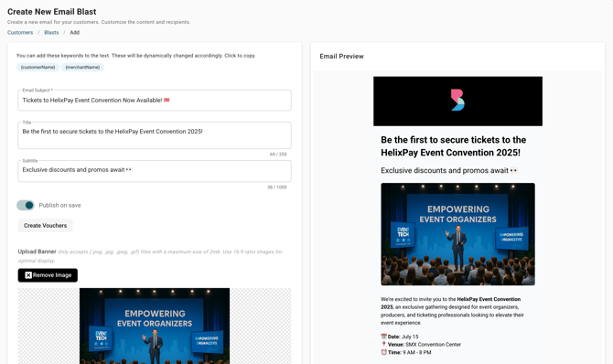This screenshot has height=364, width=613.
Task: Focus the Email Subject input field
Action: coord(155,100)
